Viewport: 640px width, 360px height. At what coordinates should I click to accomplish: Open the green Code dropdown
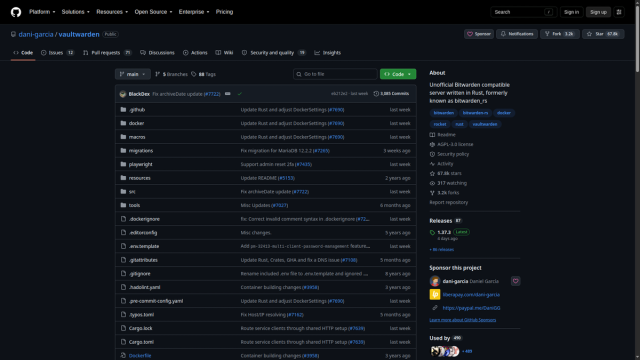coord(398,74)
